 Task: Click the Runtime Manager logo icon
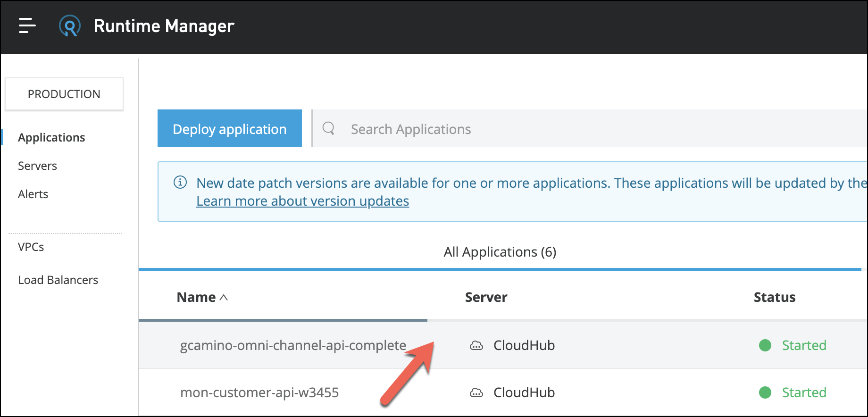coord(69,26)
